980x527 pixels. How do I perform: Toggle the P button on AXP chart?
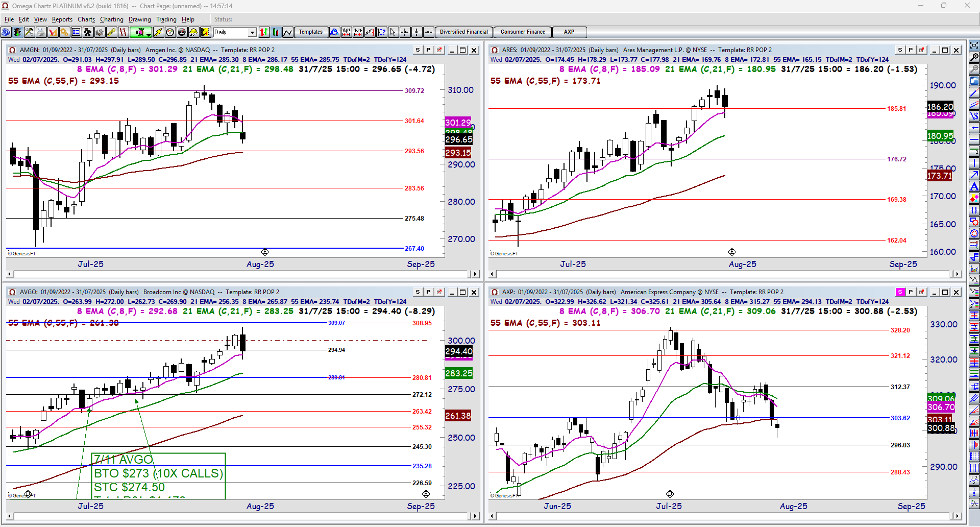tap(911, 292)
